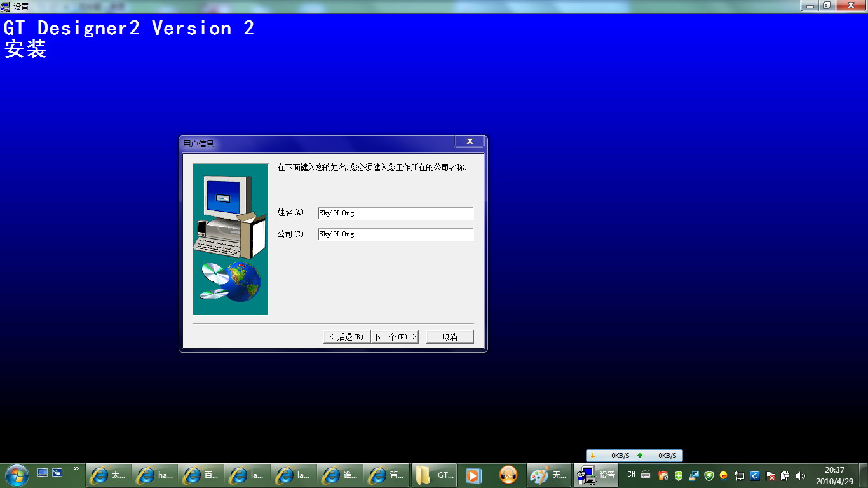The width and height of the screenshot is (868, 488).
Task: Open the Windows Start menu
Action: [x=17, y=475]
